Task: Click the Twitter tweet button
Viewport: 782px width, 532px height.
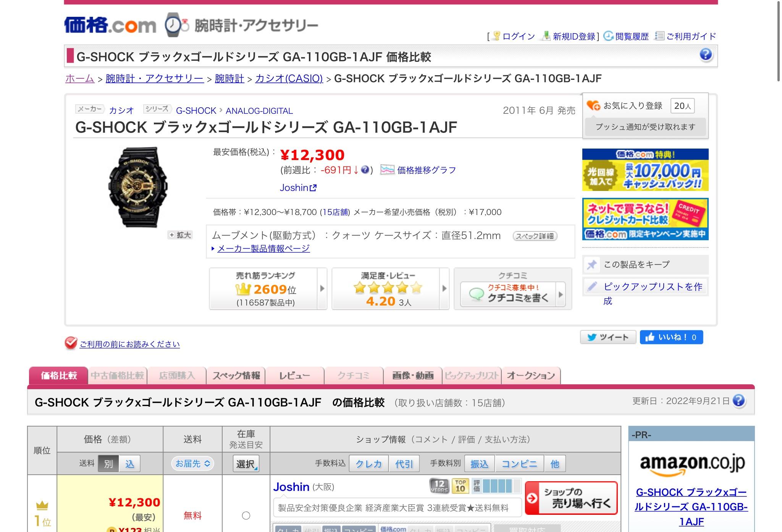Action: pos(608,337)
